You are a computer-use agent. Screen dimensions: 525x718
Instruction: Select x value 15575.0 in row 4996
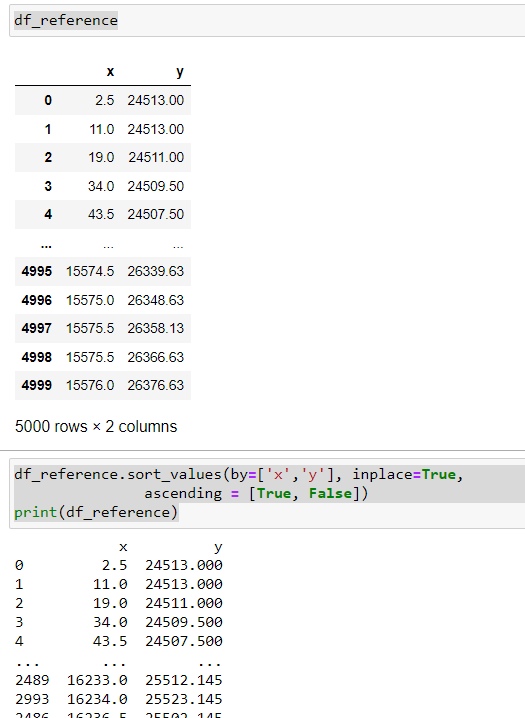pos(90,300)
